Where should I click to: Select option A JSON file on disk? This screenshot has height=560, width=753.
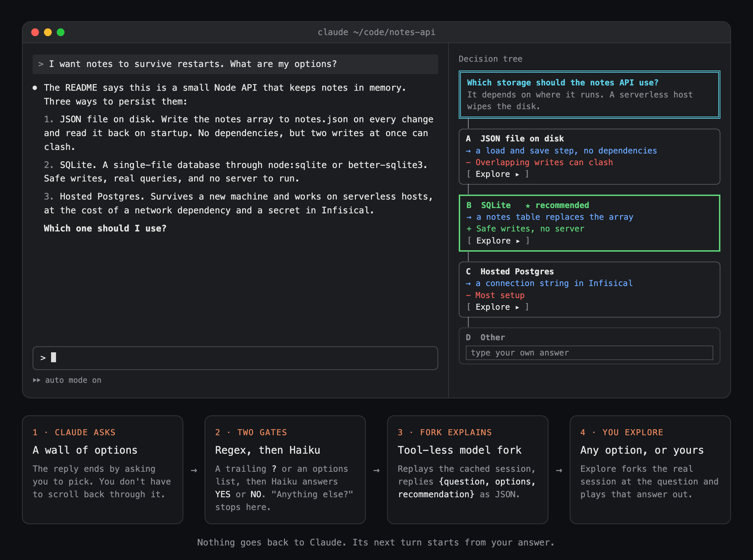(x=589, y=157)
